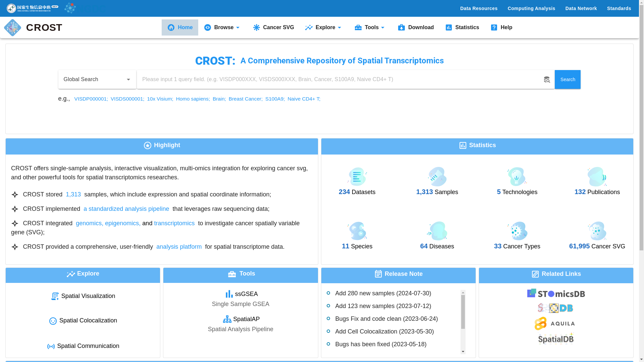Click the advanced search magnifier icon
This screenshot has width=644, height=362.
coord(547,79)
